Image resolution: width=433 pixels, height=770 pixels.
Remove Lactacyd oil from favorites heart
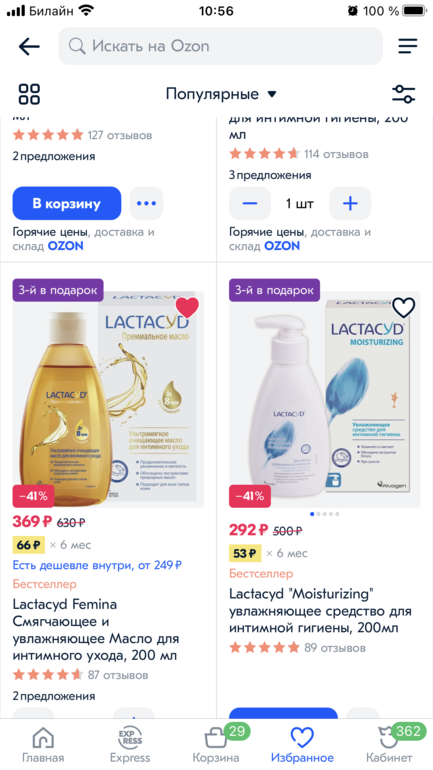click(x=187, y=308)
